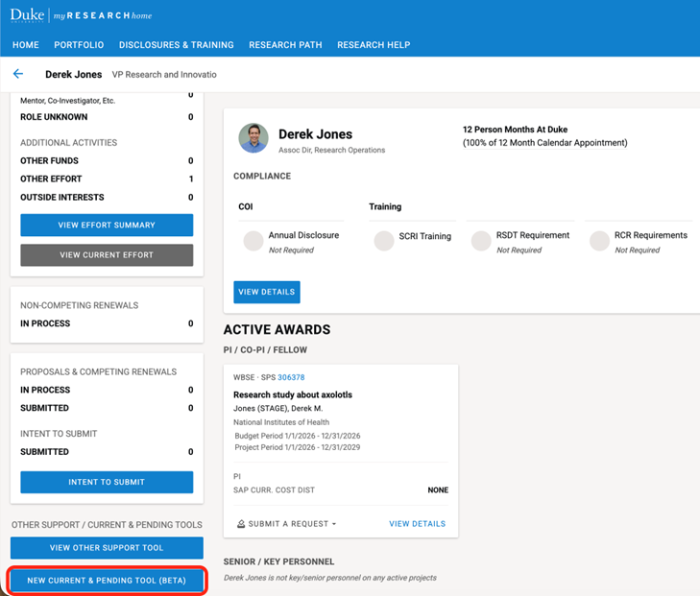The height and width of the screenshot is (596, 700).
Task: Open the Home menu item
Action: (x=26, y=45)
